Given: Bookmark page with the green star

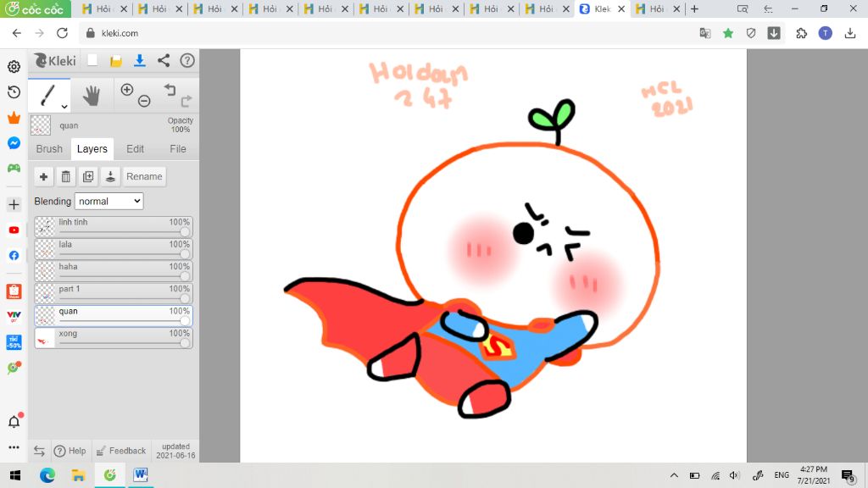Looking at the screenshot, I should click(x=728, y=33).
